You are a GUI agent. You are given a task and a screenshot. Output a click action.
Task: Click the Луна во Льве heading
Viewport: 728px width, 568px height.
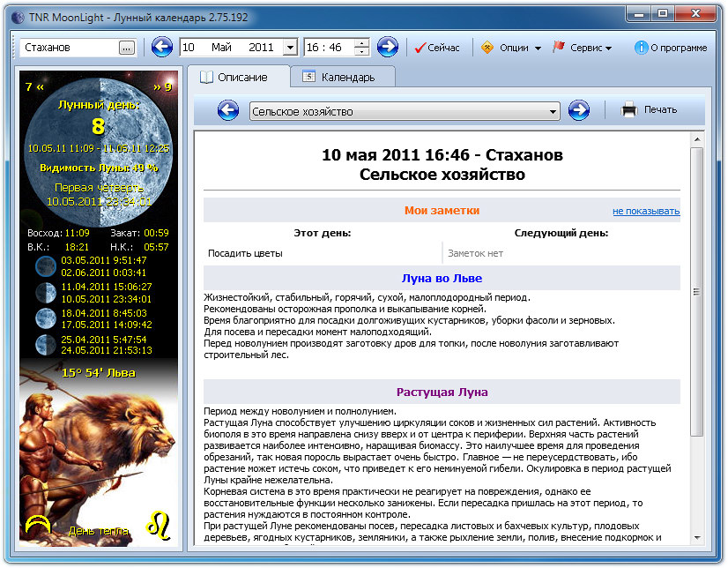coord(442,278)
